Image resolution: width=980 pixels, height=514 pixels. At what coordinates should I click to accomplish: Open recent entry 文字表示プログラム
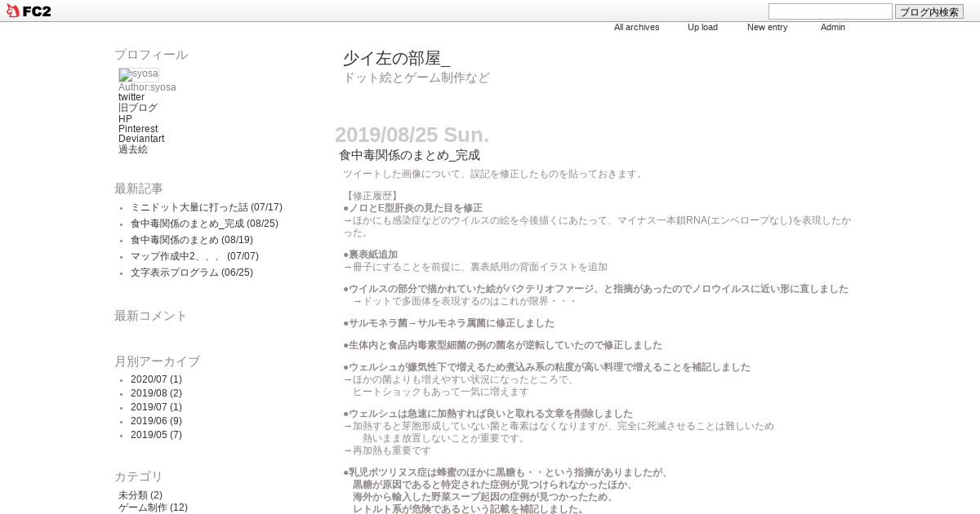click(x=192, y=273)
